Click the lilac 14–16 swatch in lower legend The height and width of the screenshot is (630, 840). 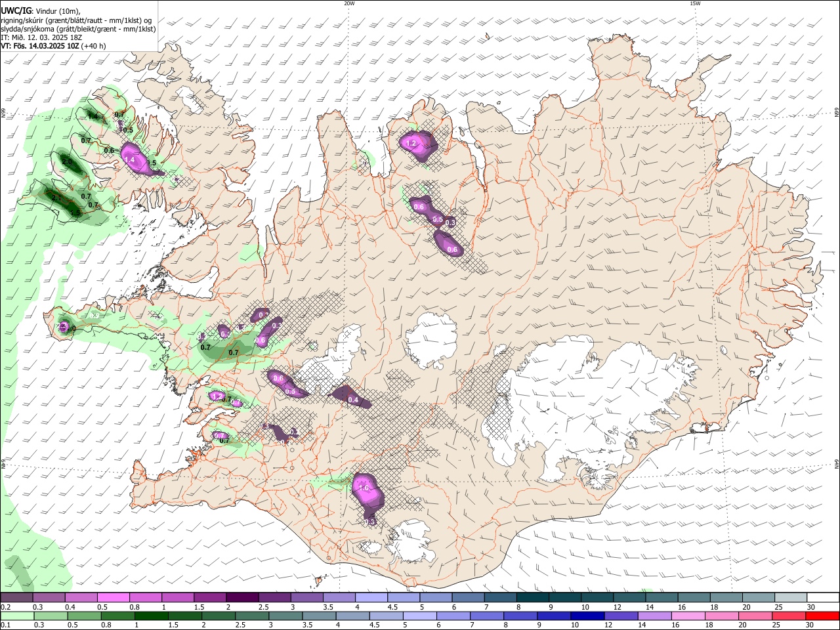click(x=654, y=616)
